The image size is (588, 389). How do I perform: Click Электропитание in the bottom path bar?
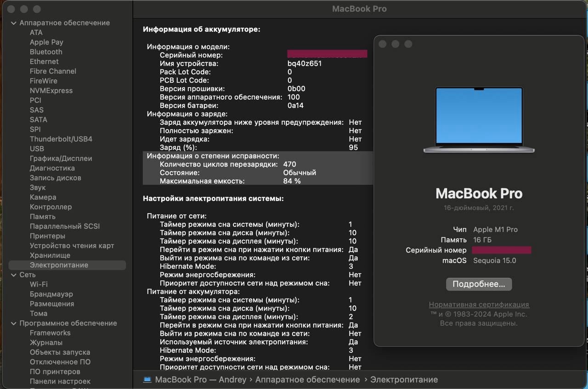pos(404,380)
